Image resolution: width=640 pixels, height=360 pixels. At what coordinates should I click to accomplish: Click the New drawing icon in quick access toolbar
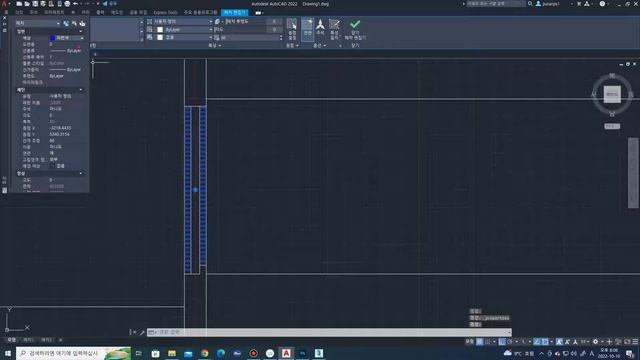coord(19,4)
